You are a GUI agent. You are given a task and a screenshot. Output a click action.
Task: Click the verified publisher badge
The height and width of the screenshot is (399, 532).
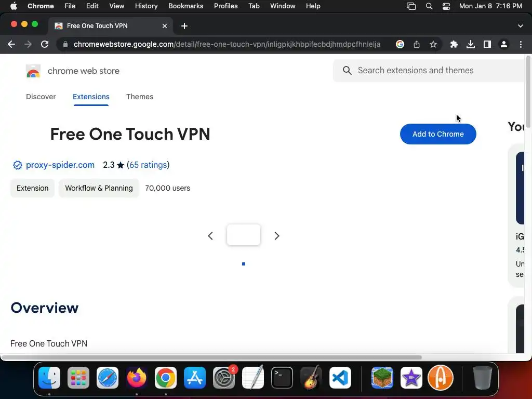[17, 165]
